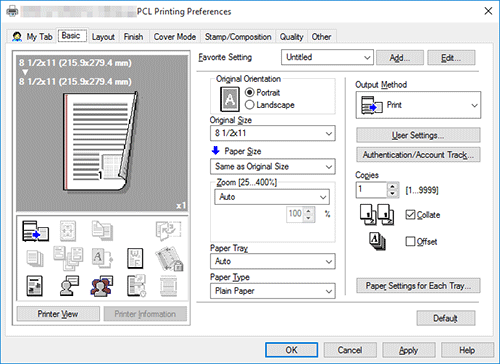Open the Stamp/Composition tab
The height and width of the screenshot is (364, 500).
click(238, 37)
